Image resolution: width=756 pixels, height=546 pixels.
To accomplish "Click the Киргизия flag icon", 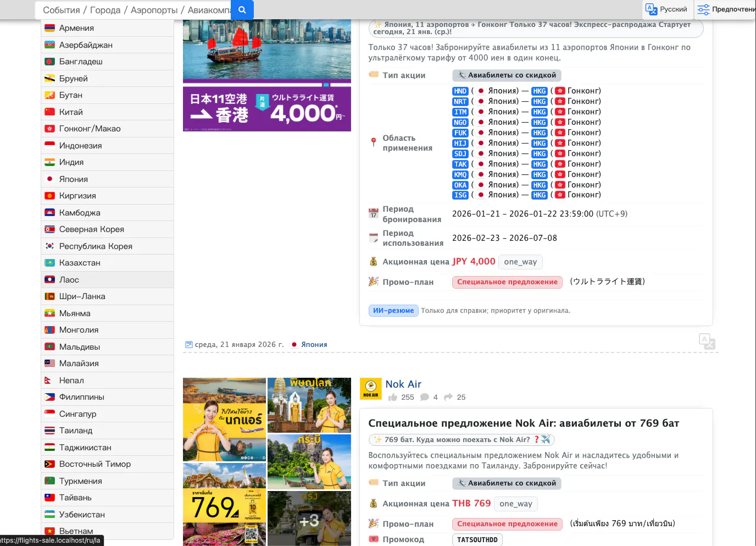I will [x=49, y=196].
